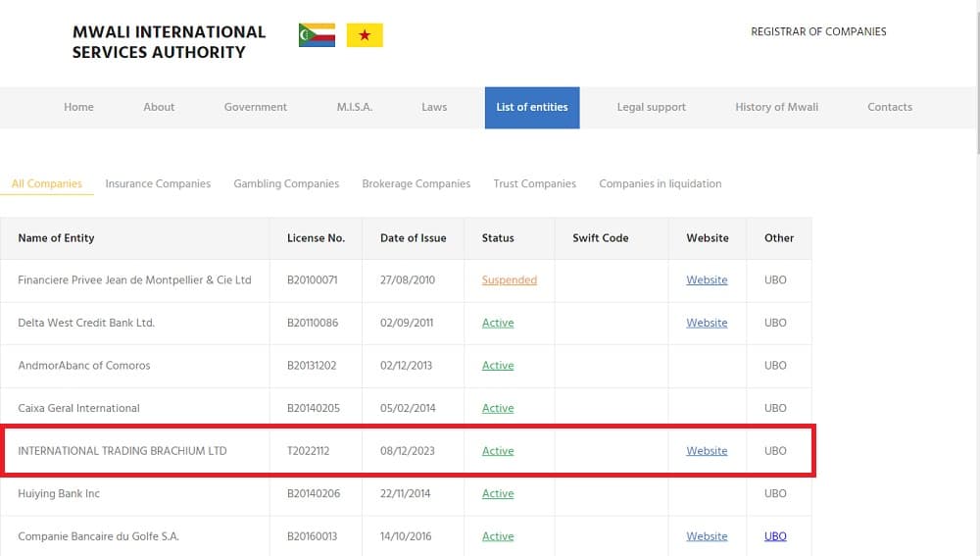Click UBO in the International Trading Brachium row
The height and width of the screenshot is (556, 980).
coord(775,451)
